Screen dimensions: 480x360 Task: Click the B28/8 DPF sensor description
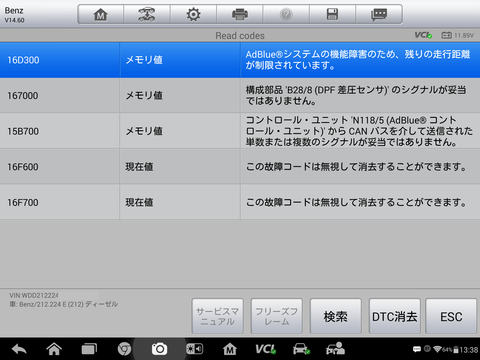pos(356,95)
